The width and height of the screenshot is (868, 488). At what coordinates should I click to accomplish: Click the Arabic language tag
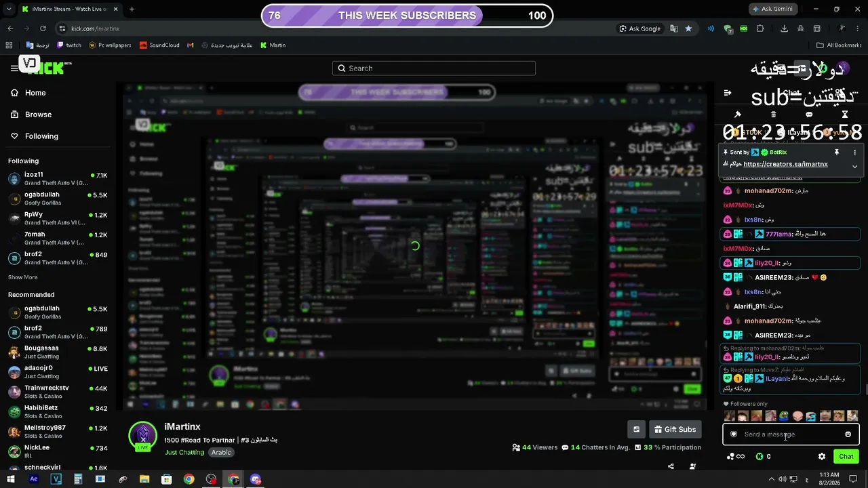tap(221, 452)
